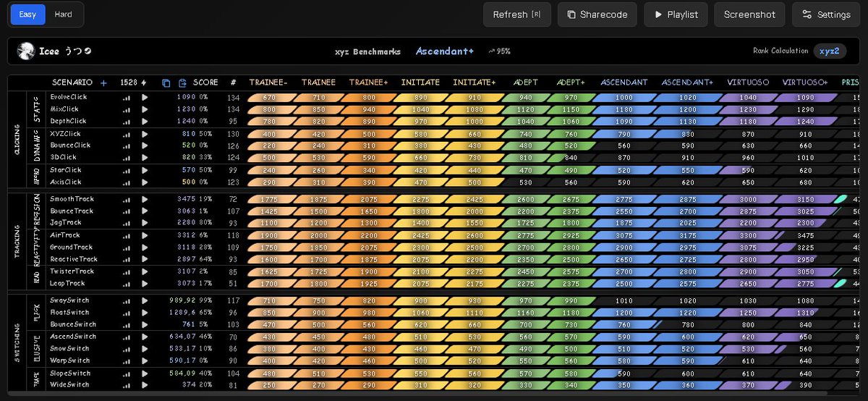Click the WarpSwitch scenario name
This screenshot has width=868, height=401.
coord(70,360)
